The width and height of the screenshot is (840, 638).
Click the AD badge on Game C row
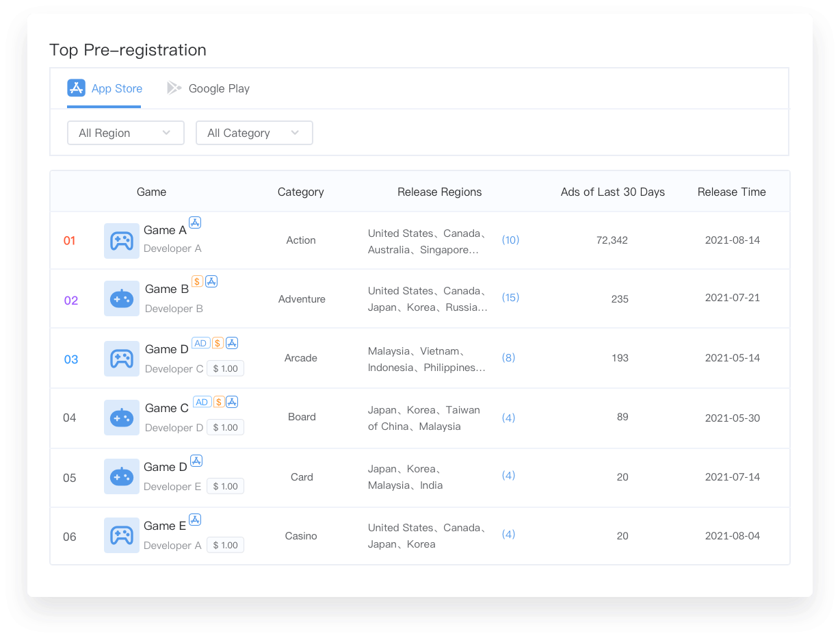coord(202,402)
